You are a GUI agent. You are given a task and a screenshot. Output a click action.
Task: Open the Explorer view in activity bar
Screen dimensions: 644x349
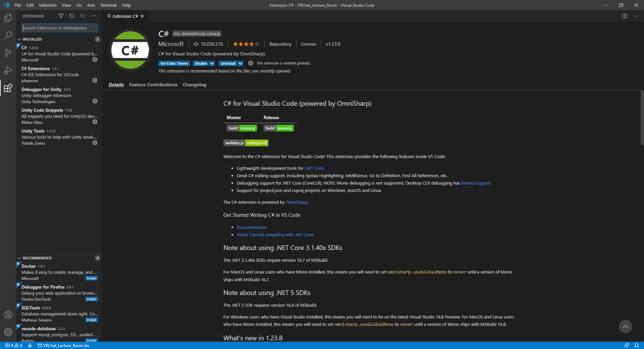(x=8, y=18)
